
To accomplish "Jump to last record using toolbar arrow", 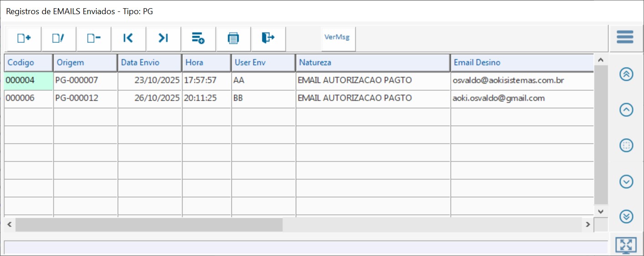I will point(163,39).
